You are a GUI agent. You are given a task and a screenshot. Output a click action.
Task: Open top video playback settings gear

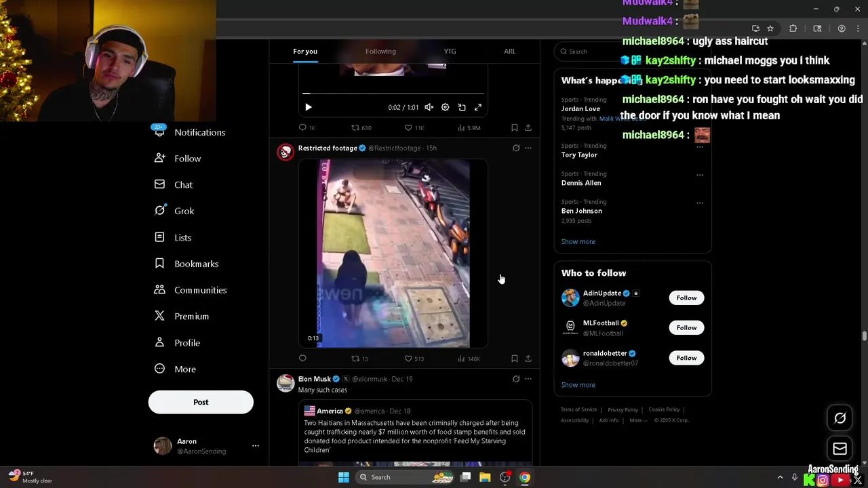point(445,107)
